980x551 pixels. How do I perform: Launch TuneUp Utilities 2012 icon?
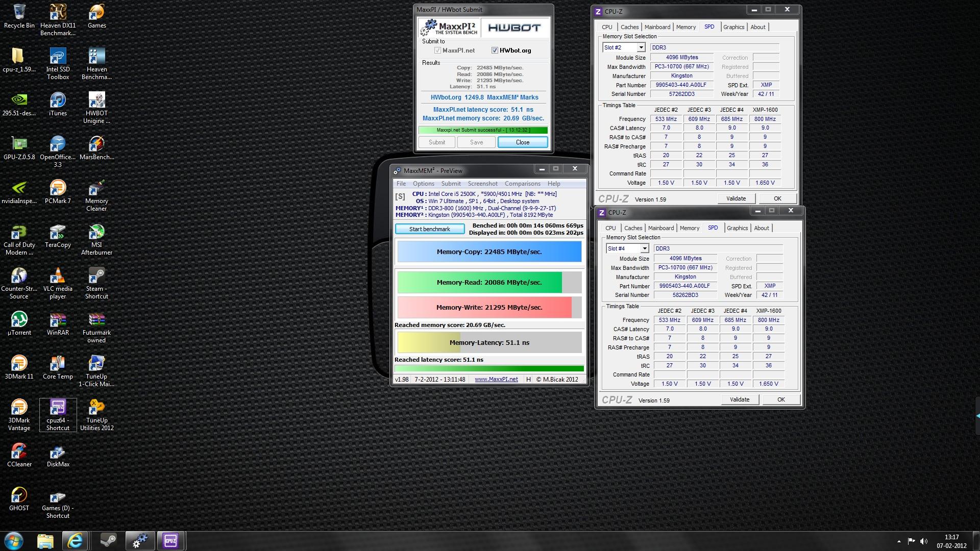(x=96, y=415)
